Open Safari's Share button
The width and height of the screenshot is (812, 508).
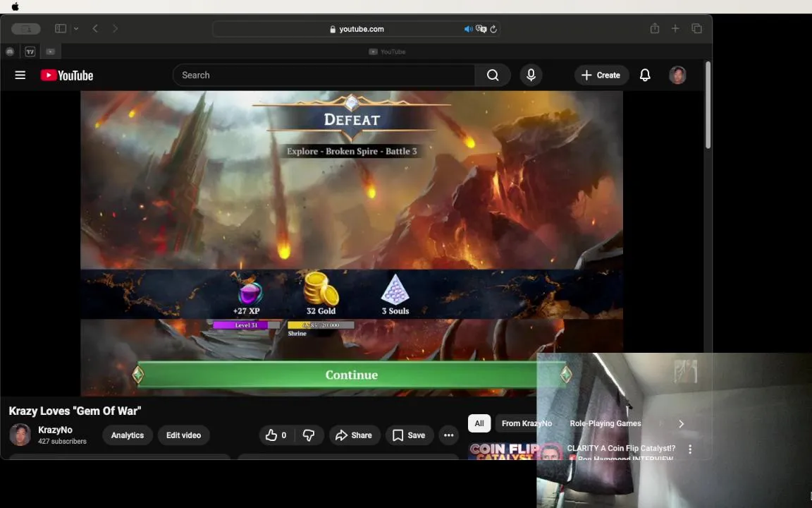655,28
